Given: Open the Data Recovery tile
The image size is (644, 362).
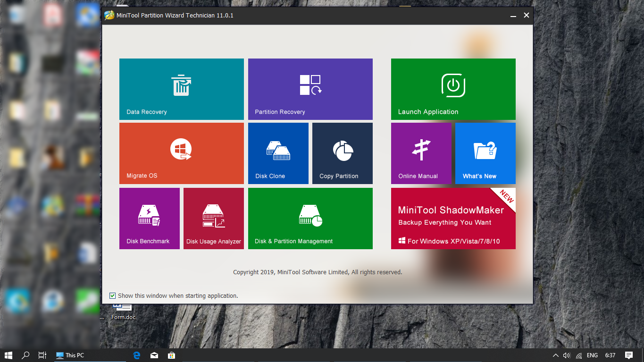Looking at the screenshot, I should pyautogui.click(x=182, y=89).
